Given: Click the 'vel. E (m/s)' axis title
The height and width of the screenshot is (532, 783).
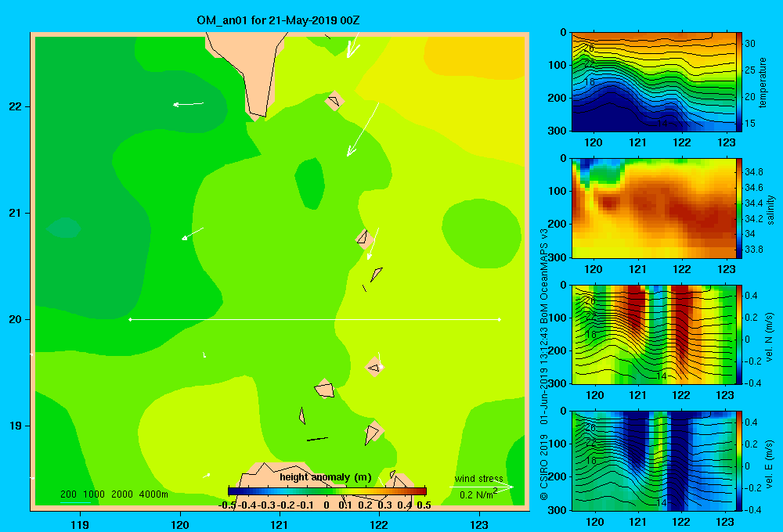Looking at the screenshot, I should [x=770, y=463].
